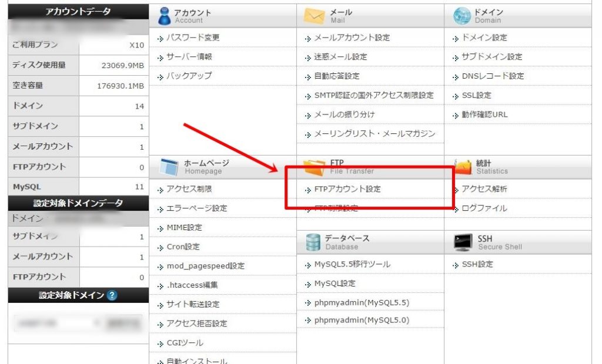Screen dimensions: 602x364
Task: Click the Database cylinder icon
Action: click(x=313, y=242)
